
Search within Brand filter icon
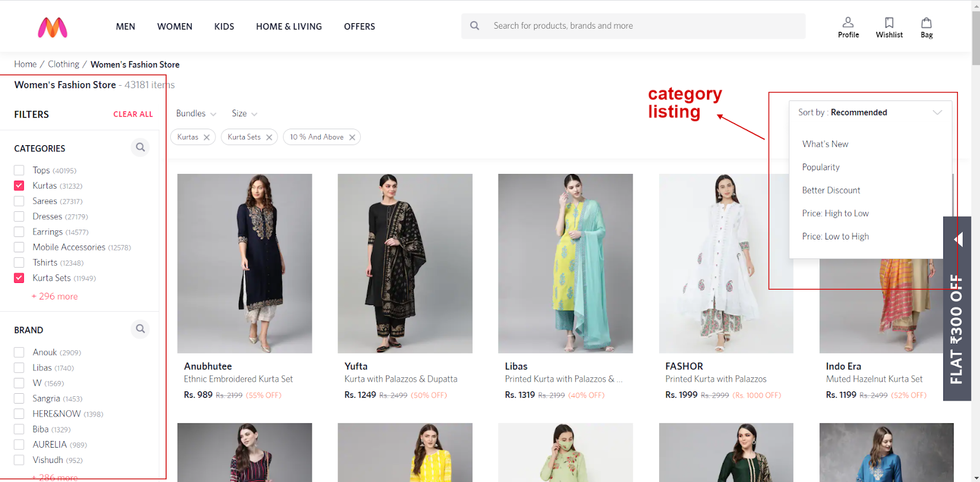tap(140, 329)
